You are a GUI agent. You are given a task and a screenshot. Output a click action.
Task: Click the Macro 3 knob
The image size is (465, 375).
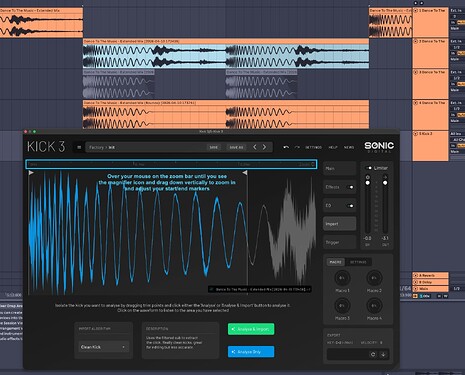point(342,305)
